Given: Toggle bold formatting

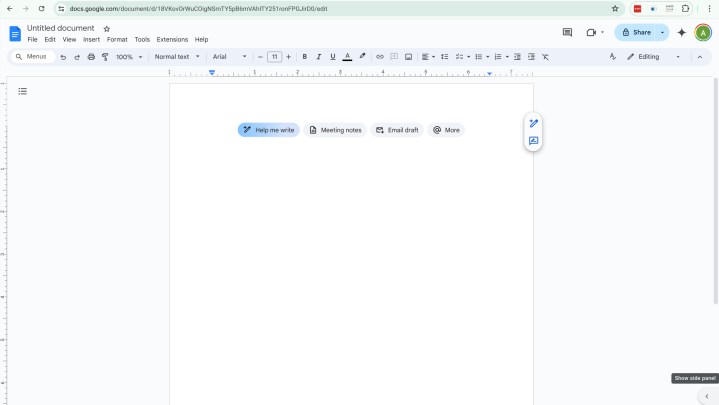Looking at the screenshot, I should [x=304, y=57].
